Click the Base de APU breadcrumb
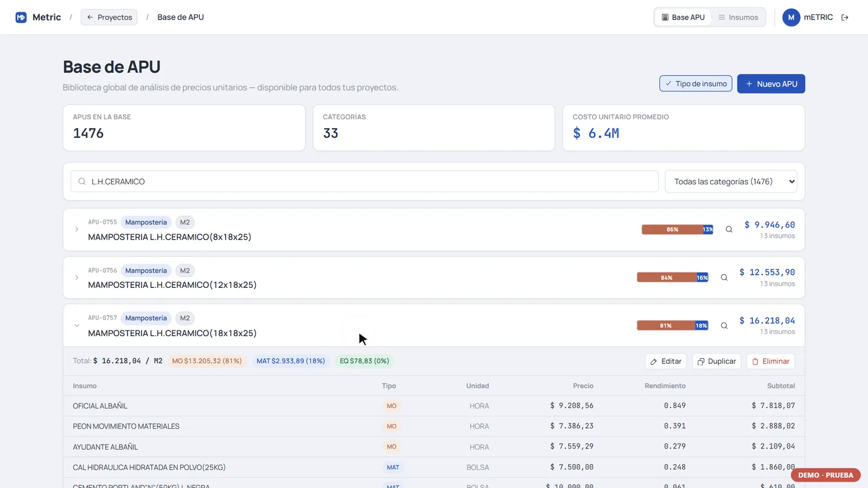 [x=181, y=17]
